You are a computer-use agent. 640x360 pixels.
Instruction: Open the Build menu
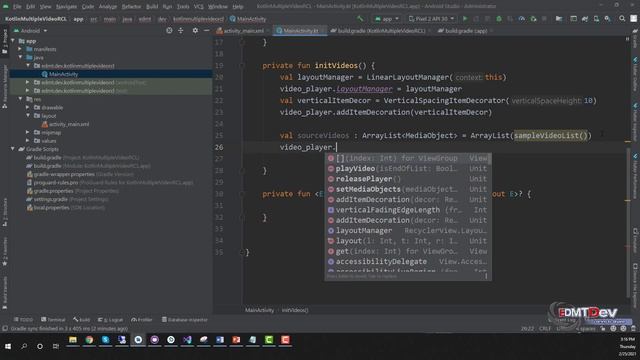coord(152,7)
